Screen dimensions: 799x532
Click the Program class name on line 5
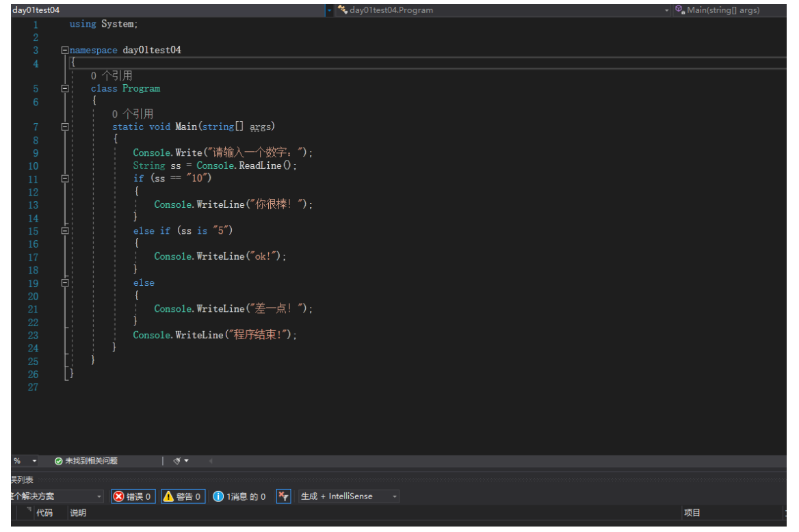click(x=141, y=89)
